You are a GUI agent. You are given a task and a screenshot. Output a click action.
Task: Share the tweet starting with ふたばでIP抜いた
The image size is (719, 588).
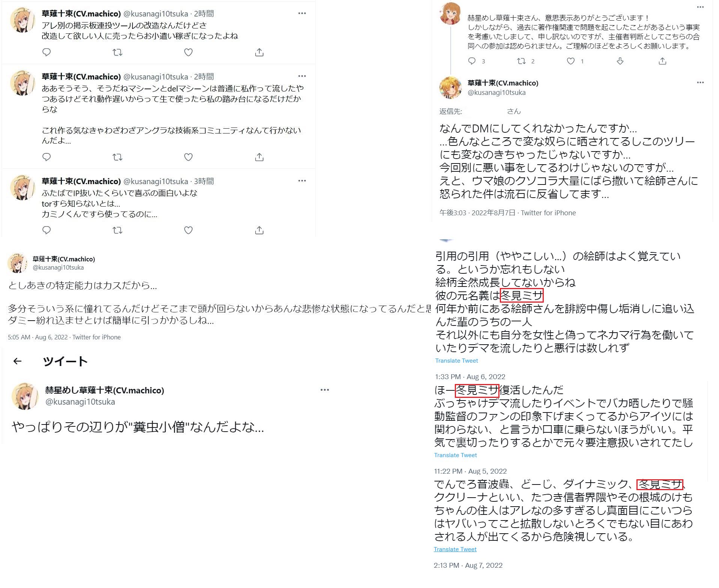[259, 230]
